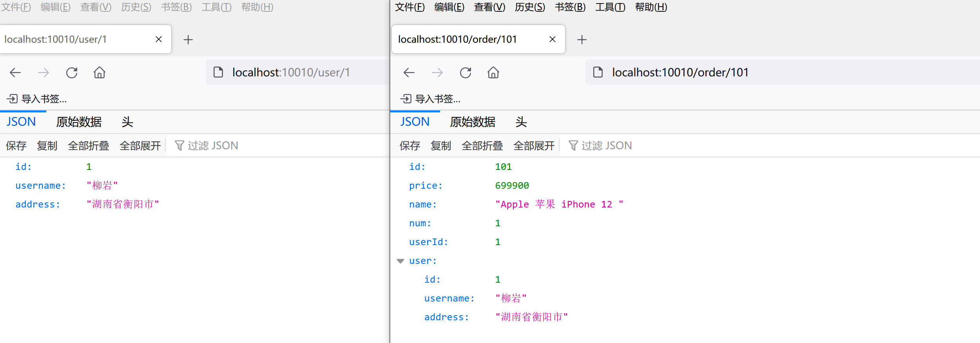
Task: Close the localhost:10010/user/1 tab
Action: pos(159,39)
